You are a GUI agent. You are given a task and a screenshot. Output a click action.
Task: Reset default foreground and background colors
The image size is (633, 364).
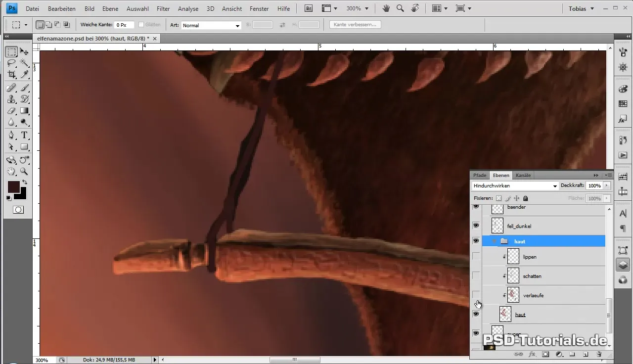coord(9,198)
